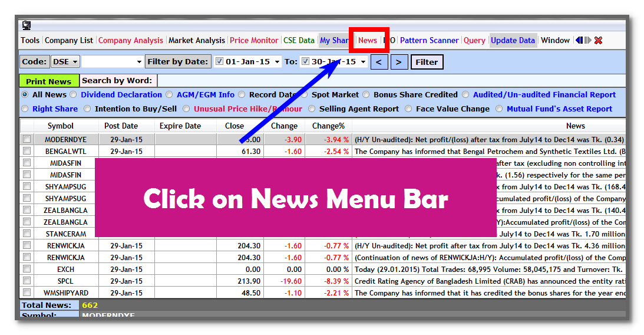Open the From date 01-Jan-15 dropdown arrow
This screenshot has width=644, height=335.
[277, 62]
